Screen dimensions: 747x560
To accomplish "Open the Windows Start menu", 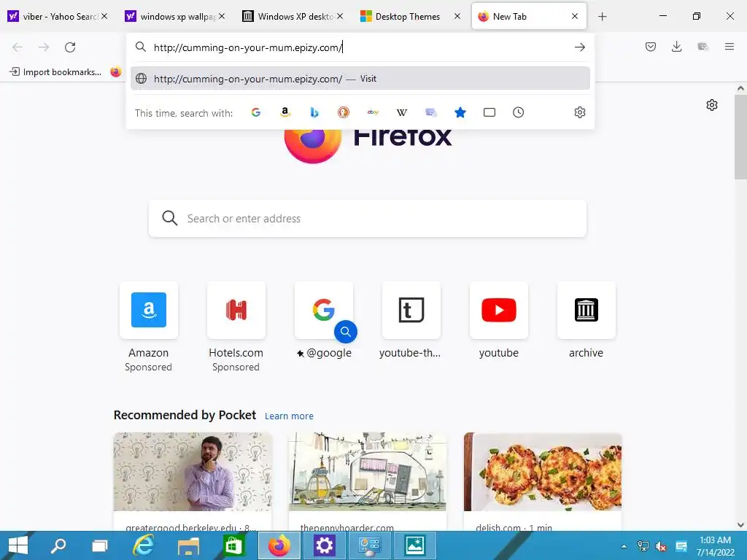I will pyautogui.click(x=18, y=545).
